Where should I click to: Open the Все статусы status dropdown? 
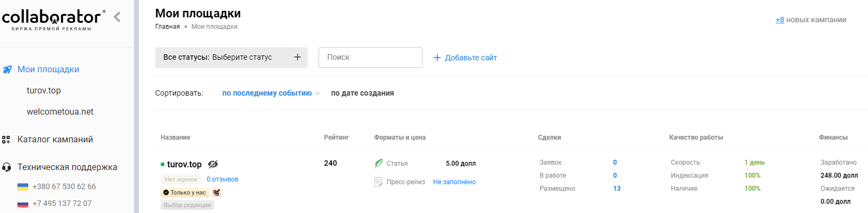coord(231,58)
